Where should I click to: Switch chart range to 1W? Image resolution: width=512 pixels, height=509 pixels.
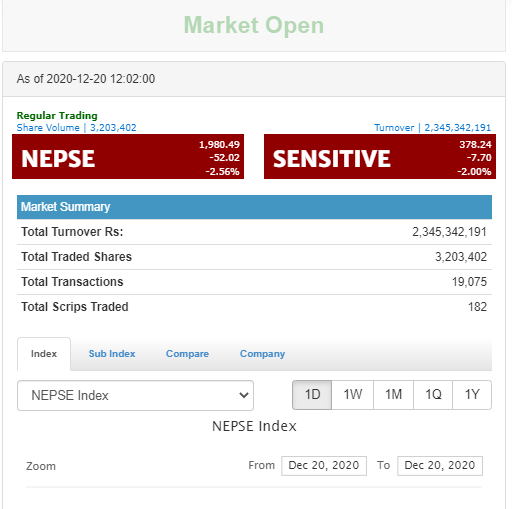pyautogui.click(x=353, y=395)
